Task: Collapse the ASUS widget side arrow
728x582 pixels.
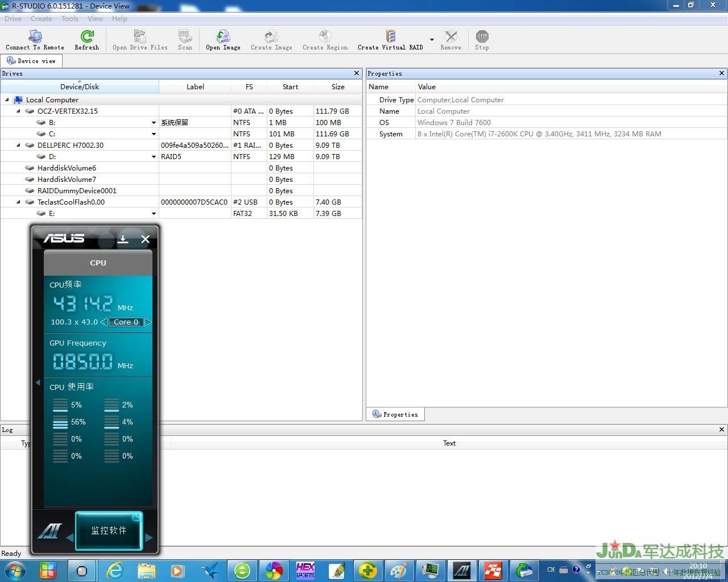Action: 38,383
